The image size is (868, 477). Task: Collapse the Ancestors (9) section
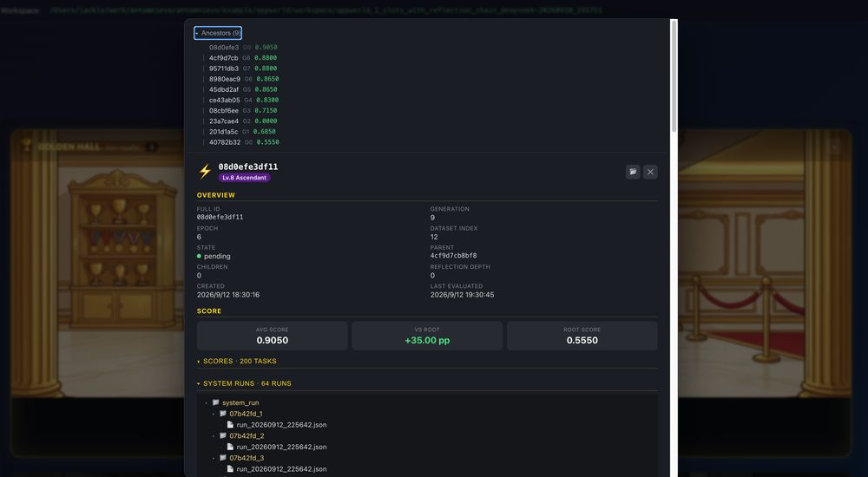click(x=218, y=33)
